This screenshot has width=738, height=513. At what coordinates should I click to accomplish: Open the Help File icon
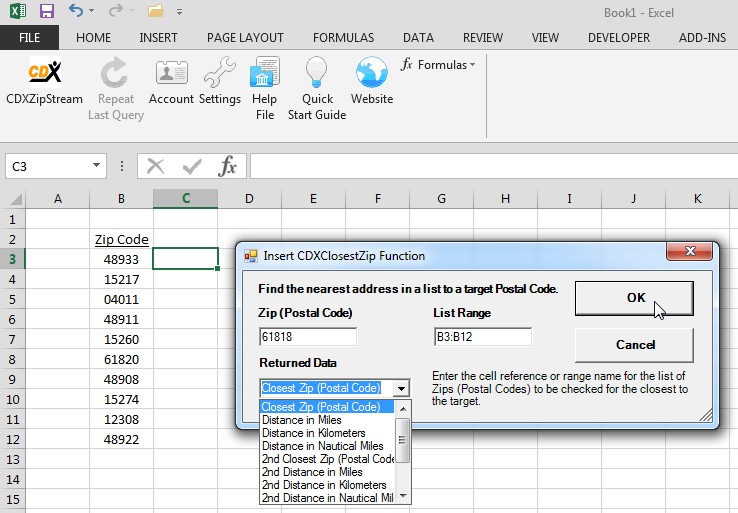coord(265,72)
